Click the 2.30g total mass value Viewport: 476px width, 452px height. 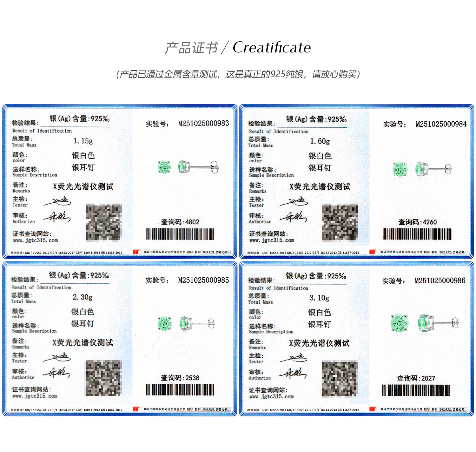[83, 297]
